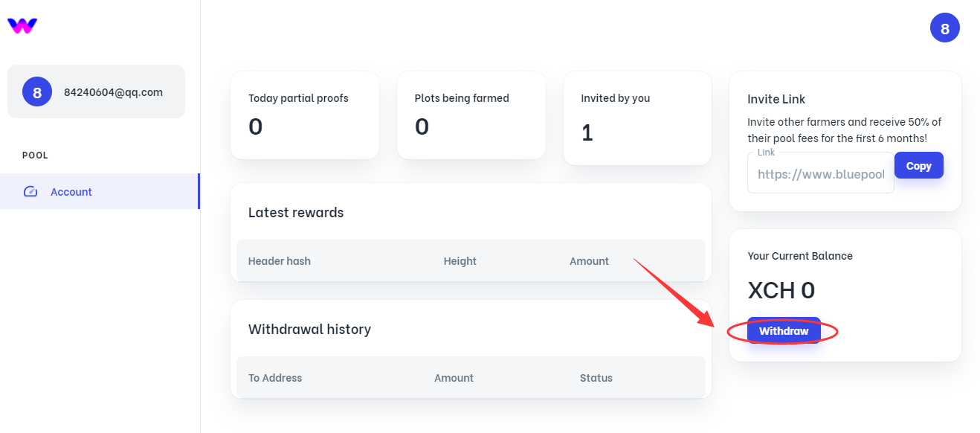
Task: Click the invite Link input field
Action: (820, 174)
